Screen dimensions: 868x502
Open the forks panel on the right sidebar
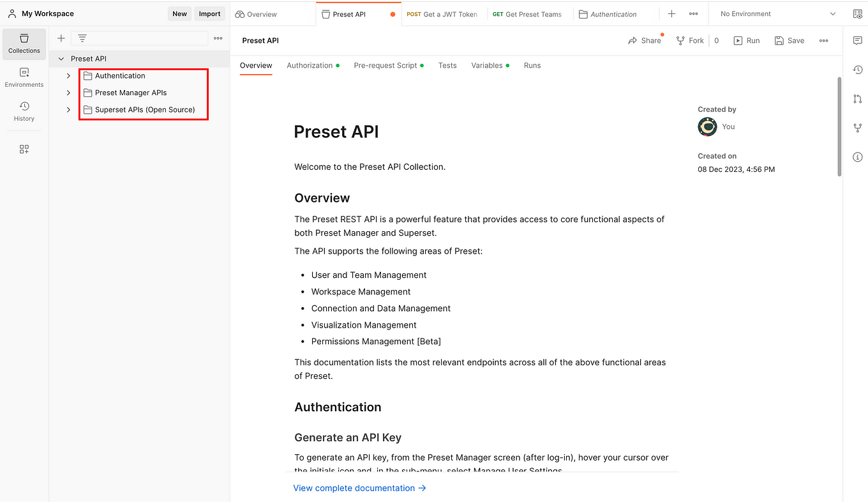click(x=858, y=128)
